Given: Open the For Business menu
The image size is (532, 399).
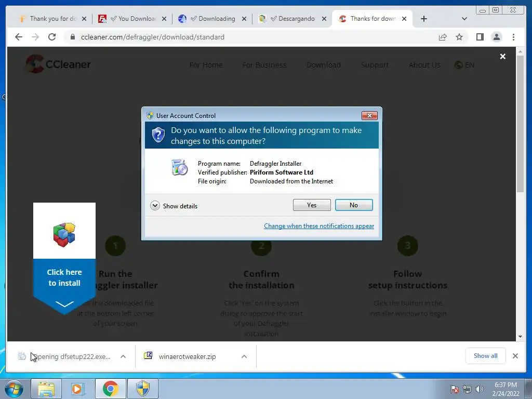Looking at the screenshot, I should click(264, 65).
